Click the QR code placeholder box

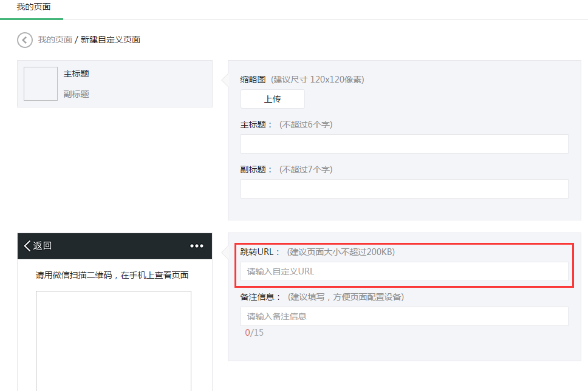pos(113,341)
